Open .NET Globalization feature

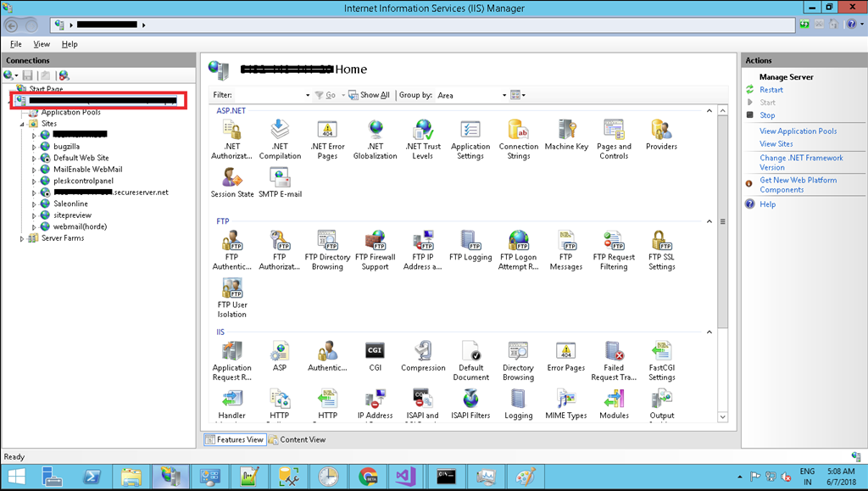[x=376, y=139]
